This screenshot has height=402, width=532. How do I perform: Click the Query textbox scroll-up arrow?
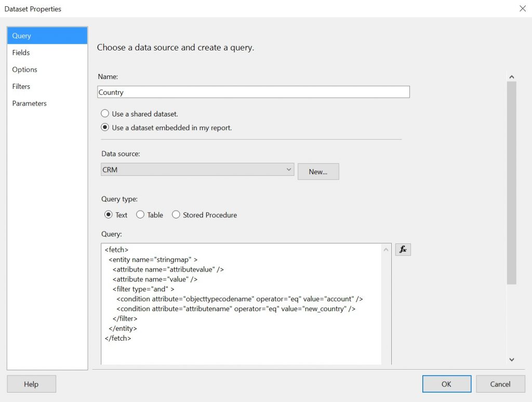click(386, 249)
